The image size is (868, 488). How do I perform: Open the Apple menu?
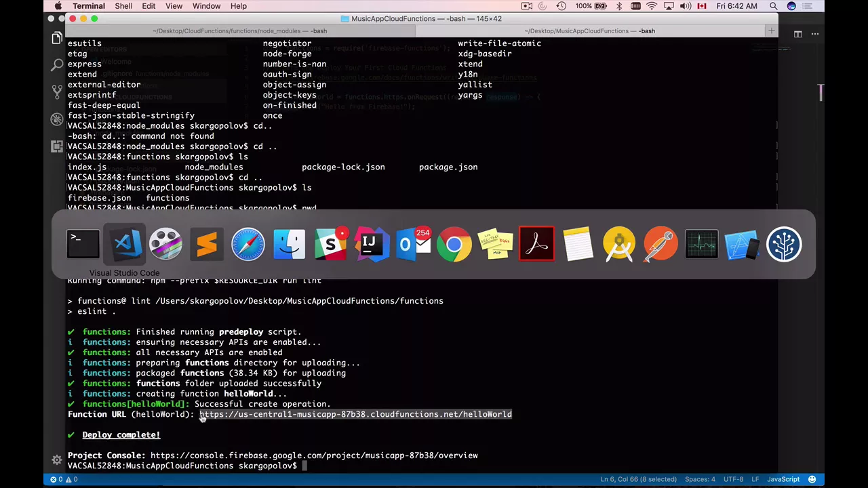pyautogui.click(x=58, y=6)
